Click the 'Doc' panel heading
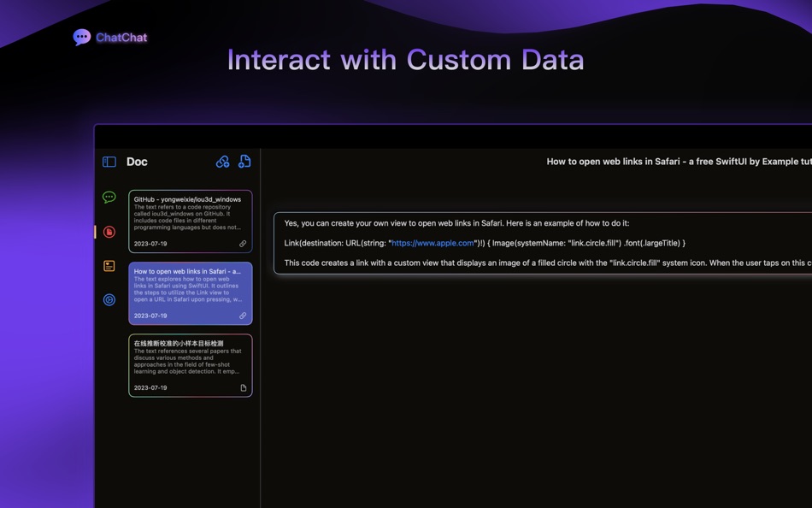 point(137,162)
